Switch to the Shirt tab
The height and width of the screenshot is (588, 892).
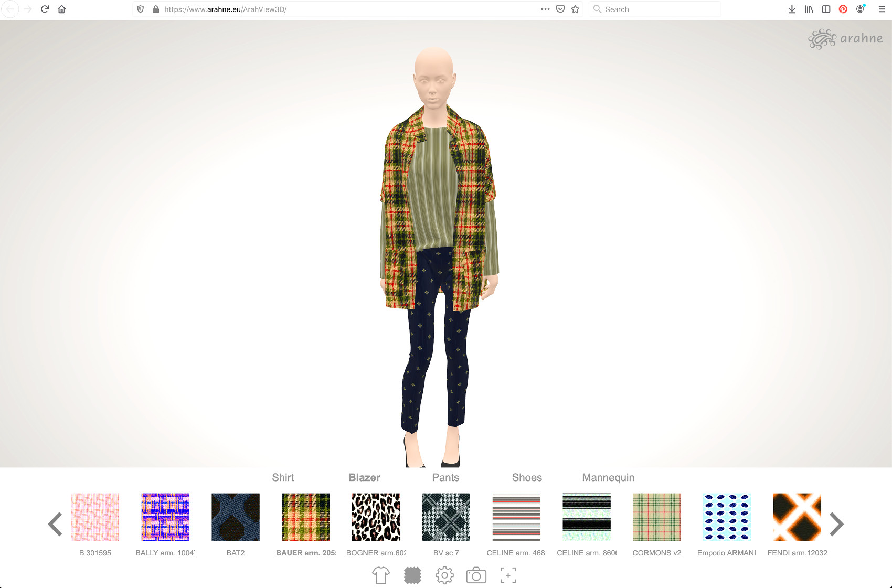click(283, 477)
